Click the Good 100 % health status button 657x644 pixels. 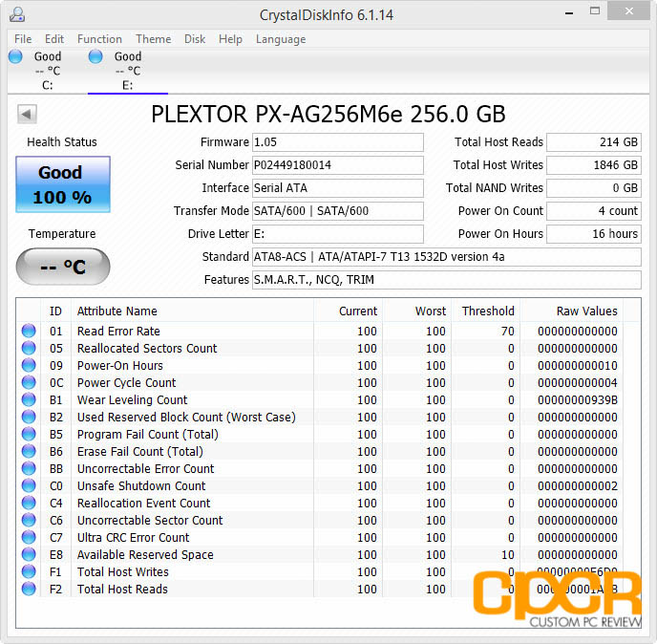click(63, 184)
